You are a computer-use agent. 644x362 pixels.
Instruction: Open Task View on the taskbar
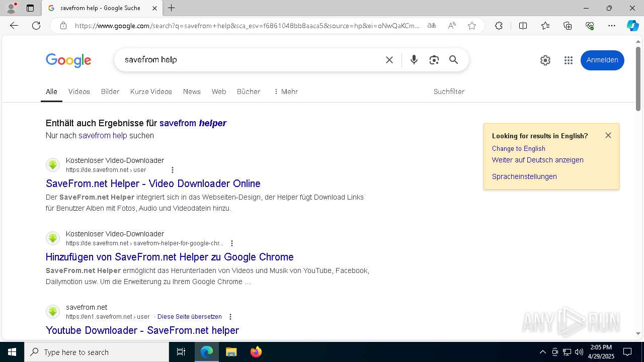pos(181,352)
